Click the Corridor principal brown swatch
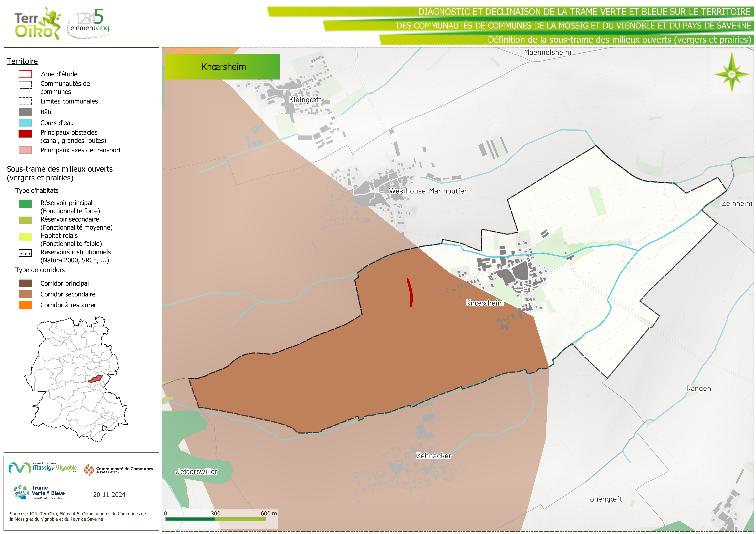The width and height of the screenshot is (756, 534). (x=25, y=283)
